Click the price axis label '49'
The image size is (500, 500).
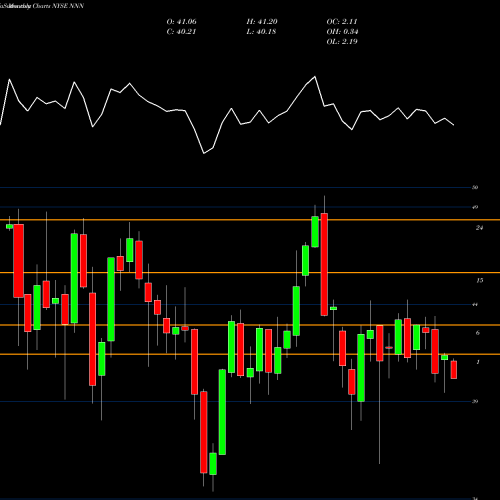click(475, 207)
